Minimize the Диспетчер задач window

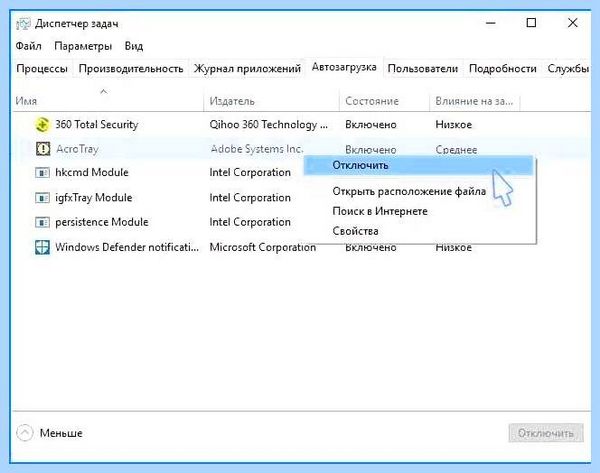click(491, 23)
